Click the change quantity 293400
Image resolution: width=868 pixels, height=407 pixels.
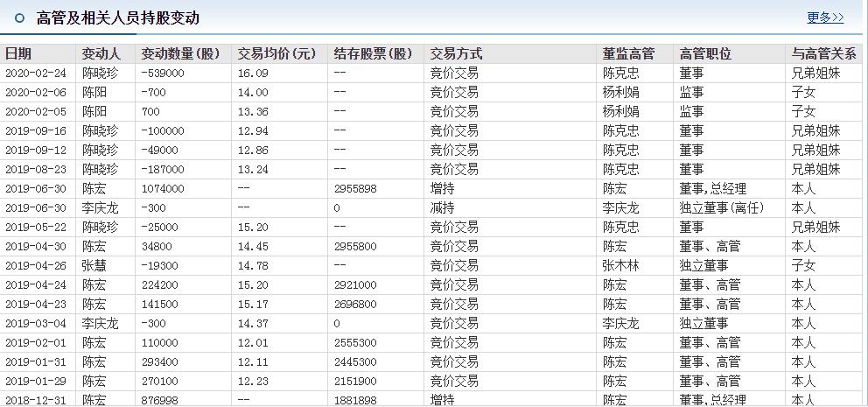point(159,362)
